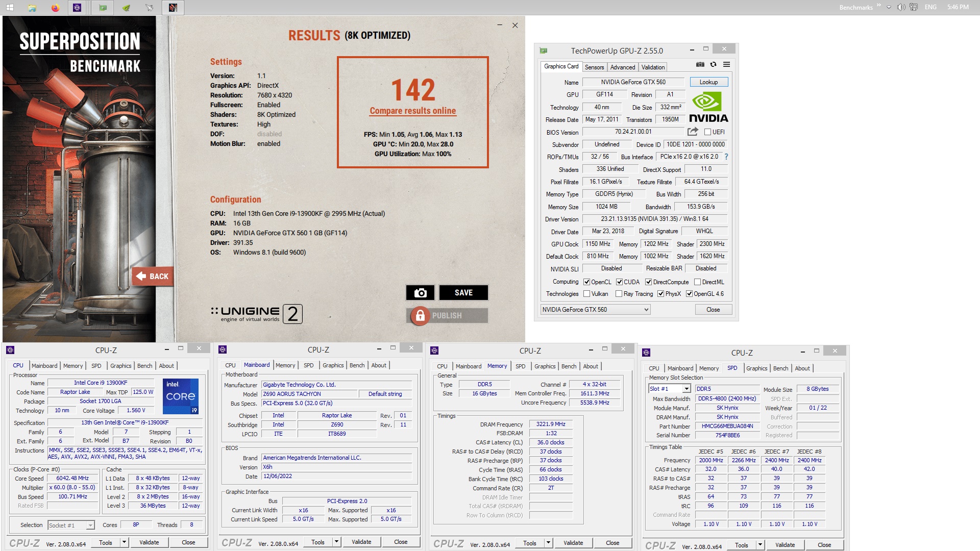The width and height of the screenshot is (980, 551).
Task: Open Graphics tab in CPU-Z Mainboard window
Action: [x=333, y=365]
